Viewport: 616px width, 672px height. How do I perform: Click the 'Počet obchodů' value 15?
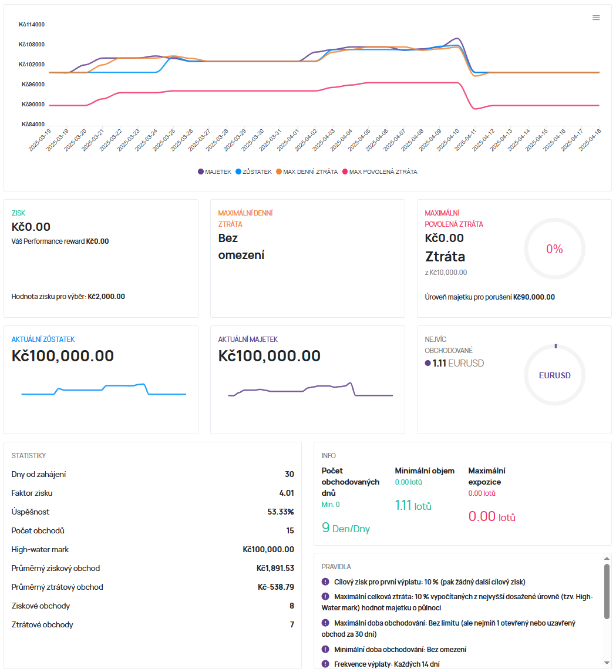290,530
